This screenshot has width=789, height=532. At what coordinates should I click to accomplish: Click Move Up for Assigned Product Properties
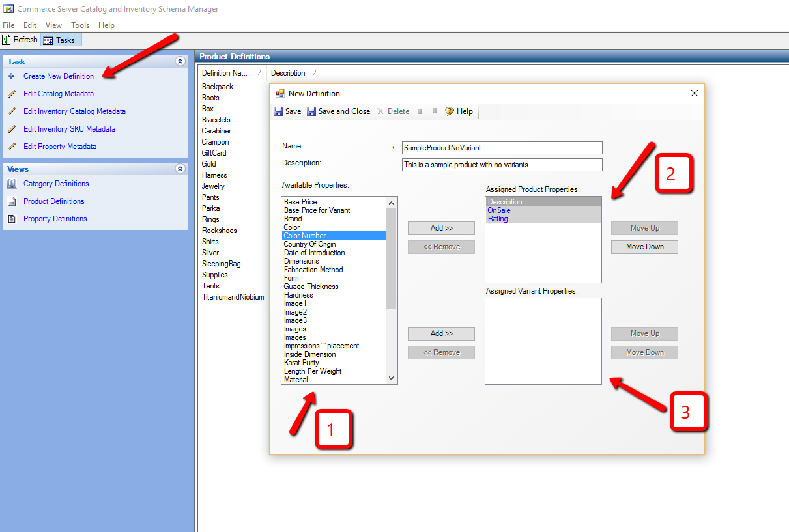click(x=644, y=228)
